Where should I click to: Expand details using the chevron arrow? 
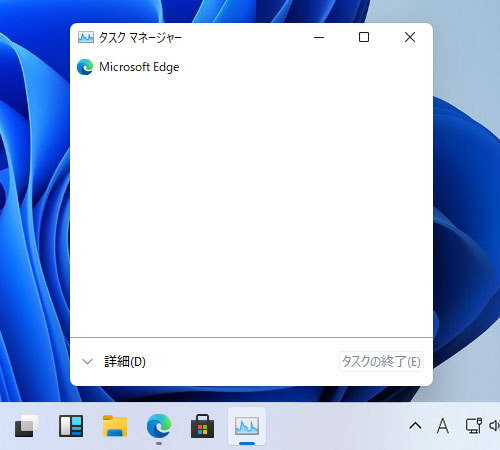[87, 362]
